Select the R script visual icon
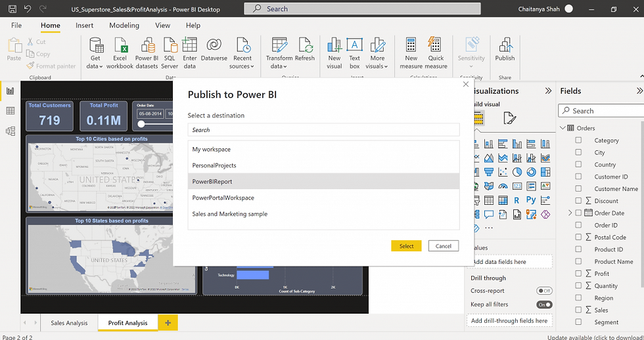This screenshot has height=340, width=644. 517,200
